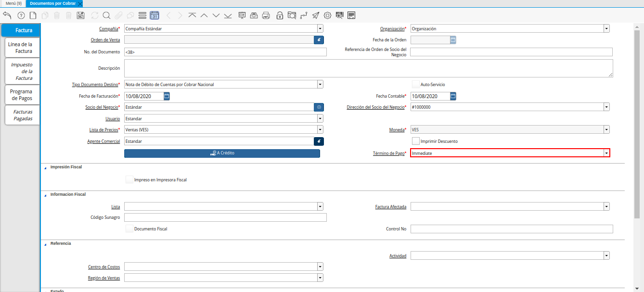Toggle the Impreso en Impresora Fiscal checkbox
This screenshot has width=644, height=292.
[x=129, y=180]
